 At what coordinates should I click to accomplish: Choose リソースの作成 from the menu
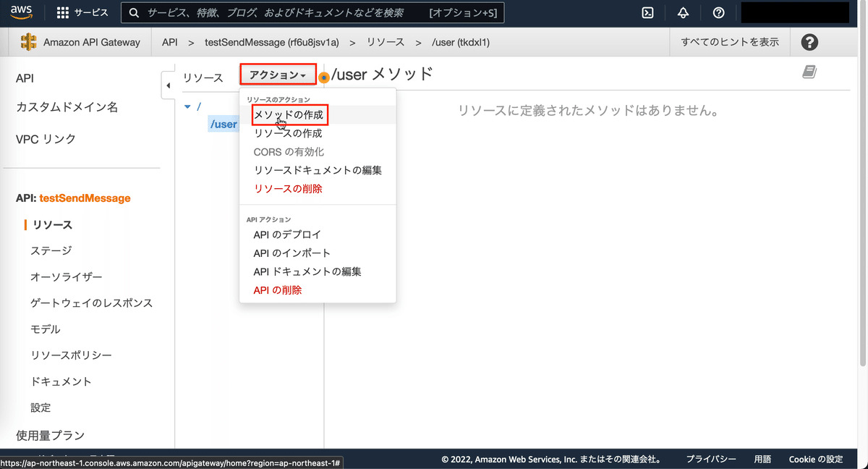click(x=288, y=134)
